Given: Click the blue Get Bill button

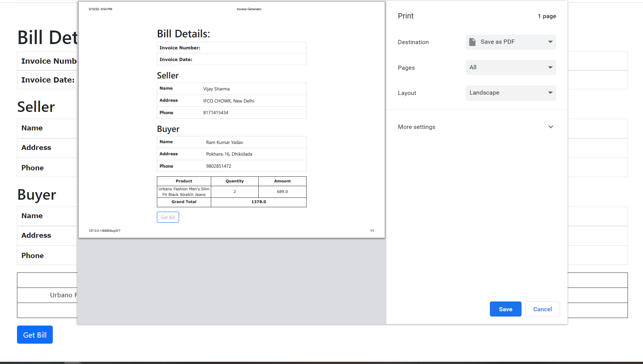Looking at the screenshot, I should [x=35, y=335].
